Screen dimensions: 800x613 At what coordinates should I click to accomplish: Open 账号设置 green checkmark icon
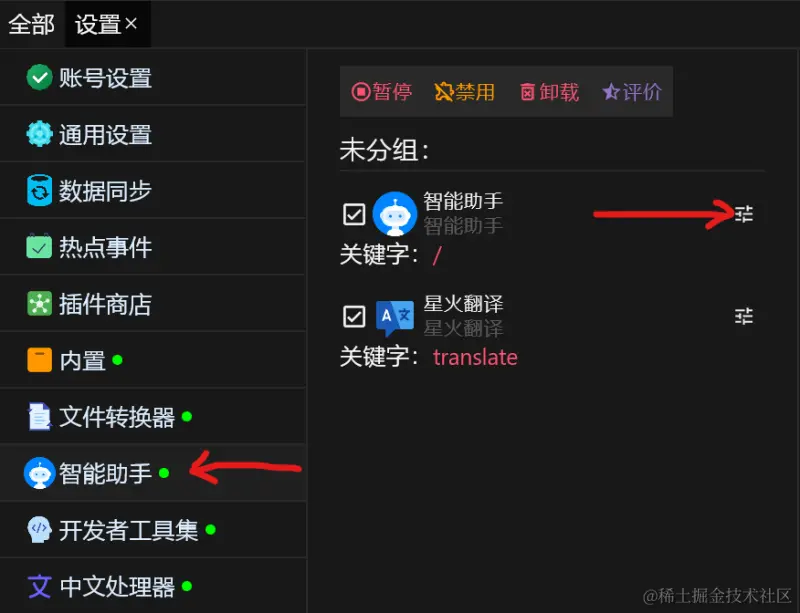click(39, 78)
